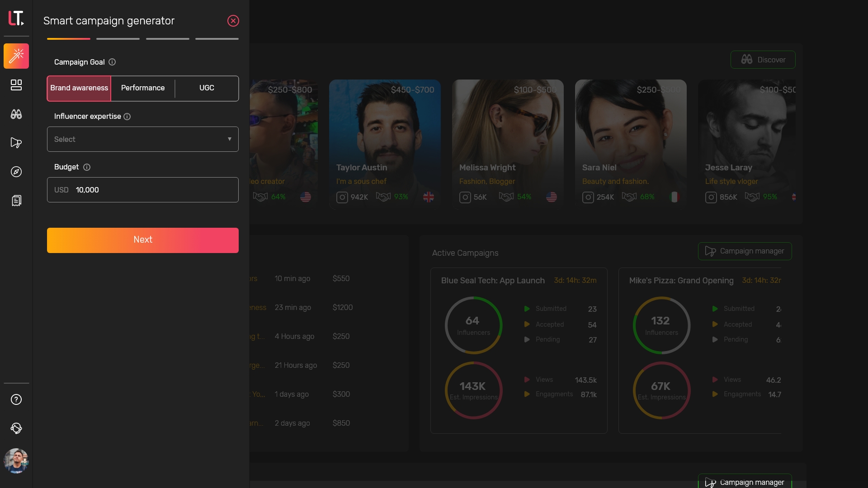This screenshot has height=488, width=868.
Task: Open Melissa Wright influencer card
Action: click(508, 145)
